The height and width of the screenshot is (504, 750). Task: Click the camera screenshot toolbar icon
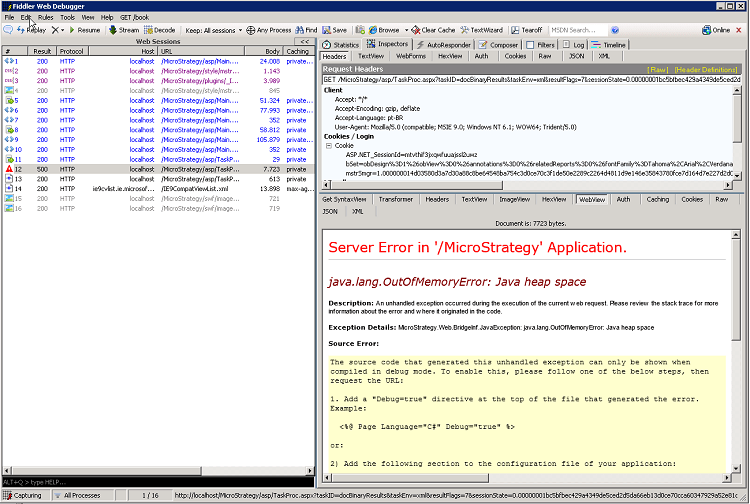click(360, 30)
